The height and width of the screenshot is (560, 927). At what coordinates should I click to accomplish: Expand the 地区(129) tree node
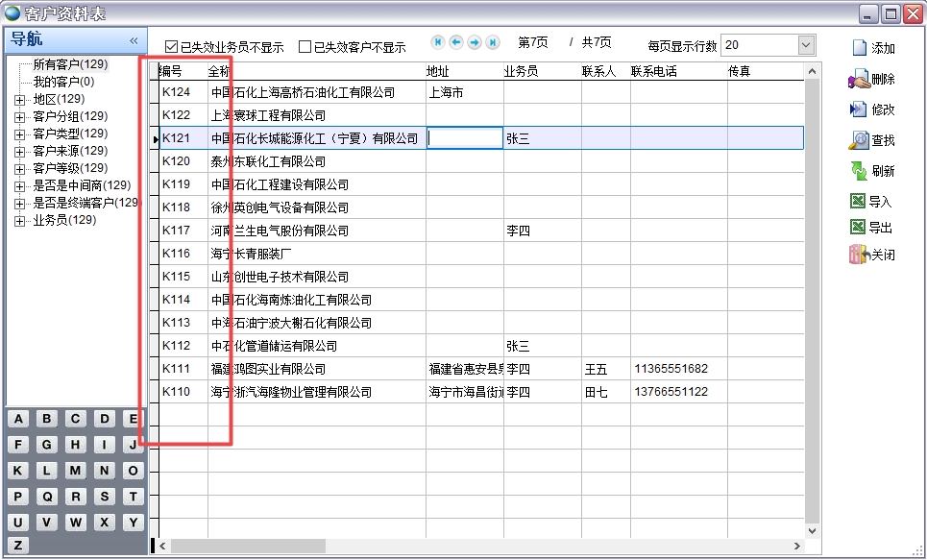coord(19,99)
